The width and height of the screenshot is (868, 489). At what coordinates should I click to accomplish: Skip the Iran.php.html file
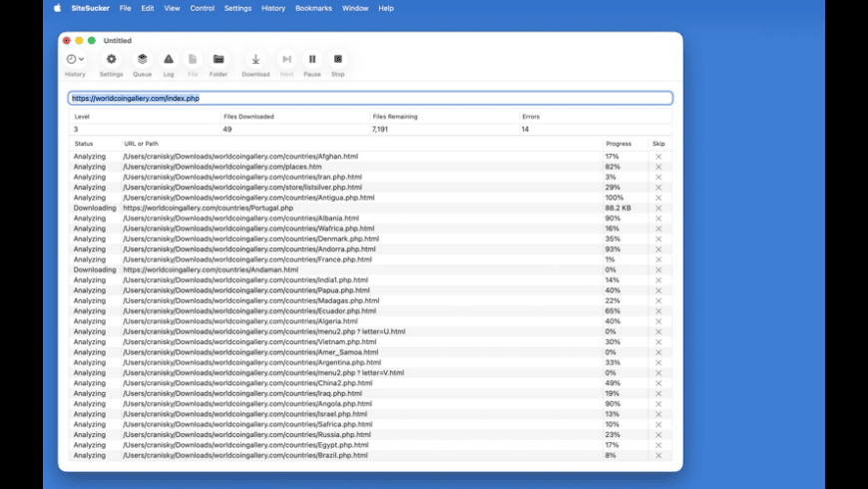(658, 178)
